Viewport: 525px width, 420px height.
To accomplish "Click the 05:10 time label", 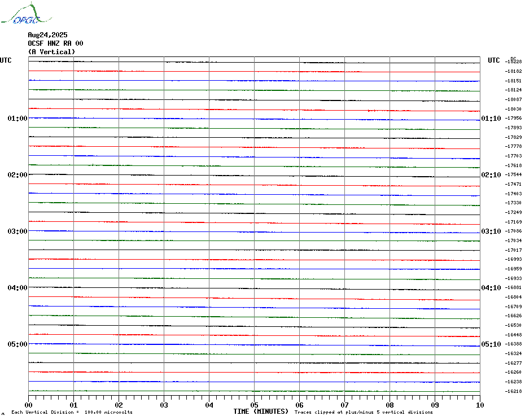I will click(x=491, y=344).
